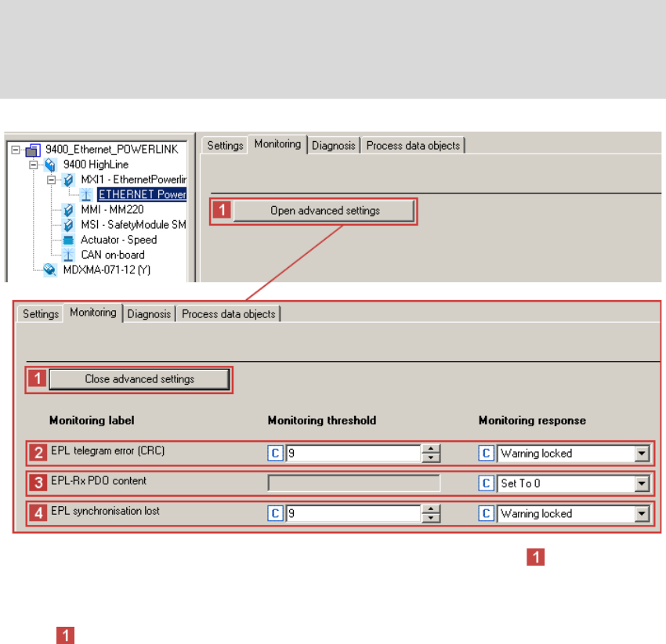Increase EPL telegram error threshold value
Viewport: 666px width, 644px height.
431,449
